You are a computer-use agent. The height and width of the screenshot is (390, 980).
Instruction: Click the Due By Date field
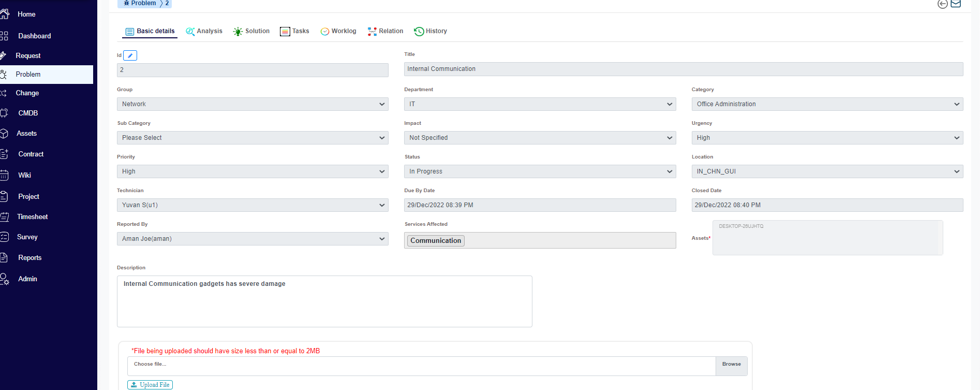(540, 205)
